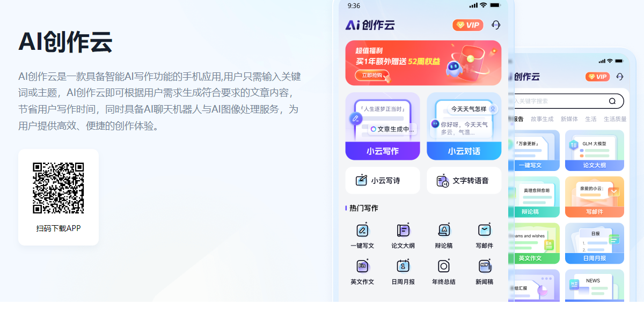
Task: Tap the magnifier search icon on the back phone
Action: (x=612, y=101)
